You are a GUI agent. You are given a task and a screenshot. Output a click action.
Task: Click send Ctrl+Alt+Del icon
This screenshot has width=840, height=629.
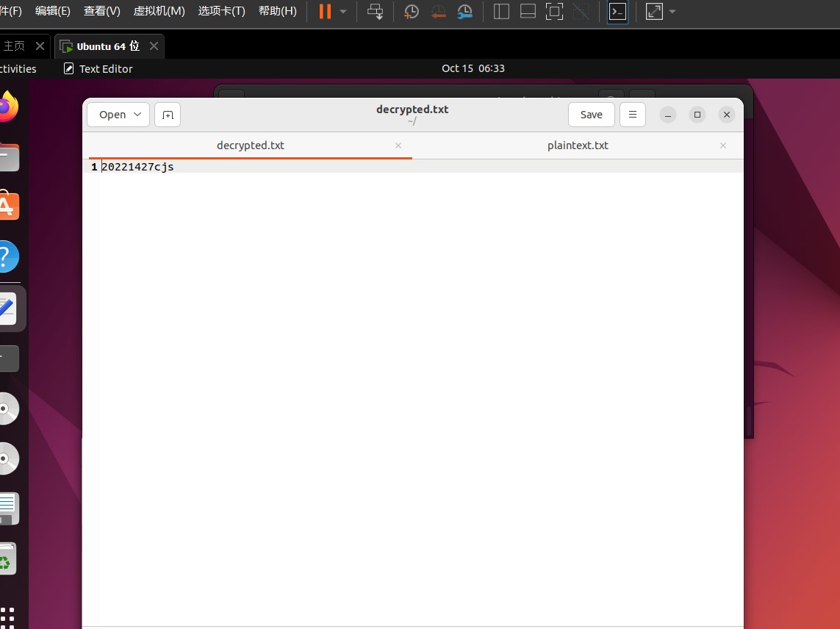(x=375, y=11)
